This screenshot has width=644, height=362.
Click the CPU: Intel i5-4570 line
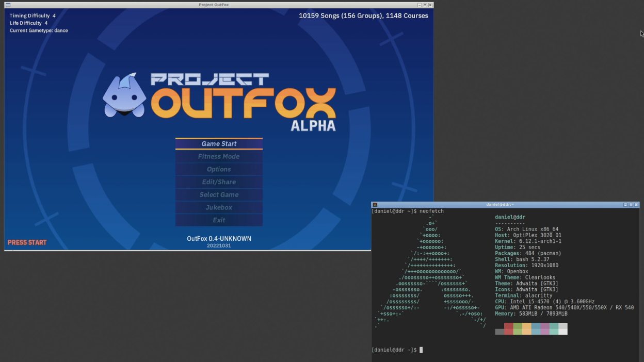point(545,302)
